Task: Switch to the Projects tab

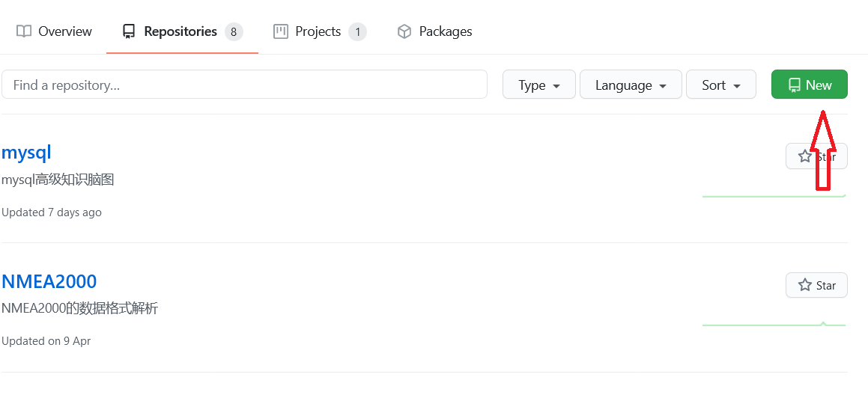Action: tap(320, 31)
